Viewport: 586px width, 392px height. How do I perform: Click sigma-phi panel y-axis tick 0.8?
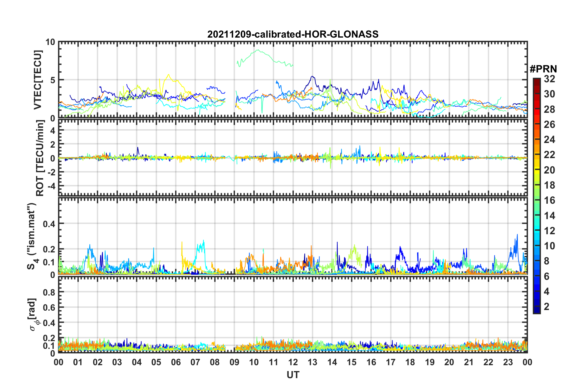tap(49, 292)
